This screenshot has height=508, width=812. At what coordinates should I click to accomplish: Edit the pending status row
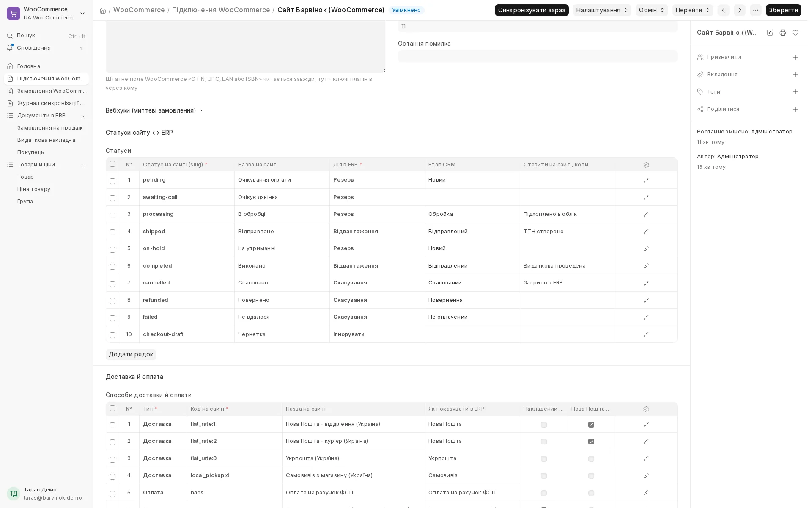tap(646, 180)
